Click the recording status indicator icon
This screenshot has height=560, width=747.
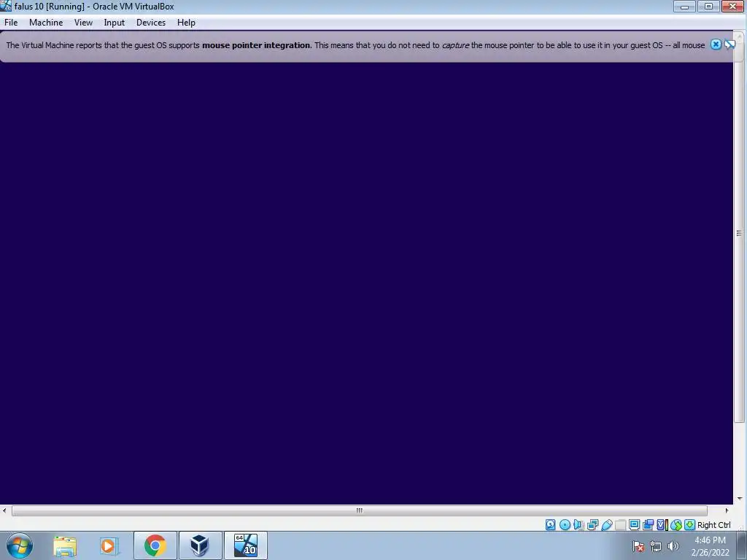click(648, 525)
